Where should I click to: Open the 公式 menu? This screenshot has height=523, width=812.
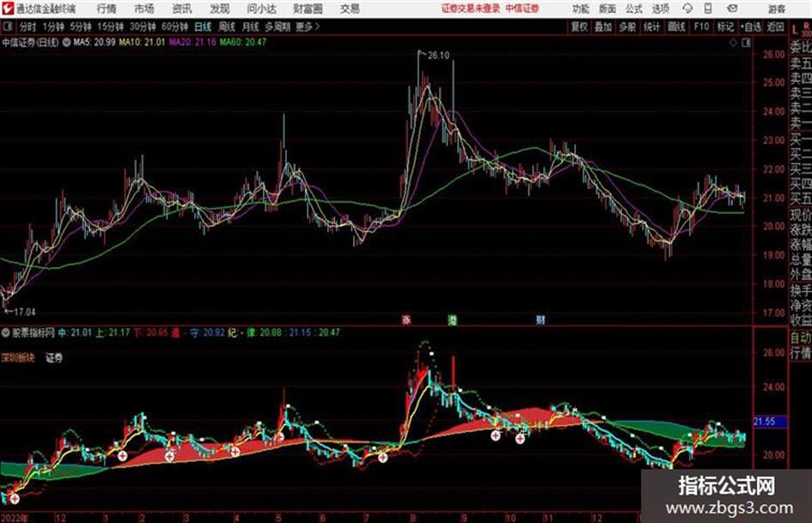click(634, 9)
